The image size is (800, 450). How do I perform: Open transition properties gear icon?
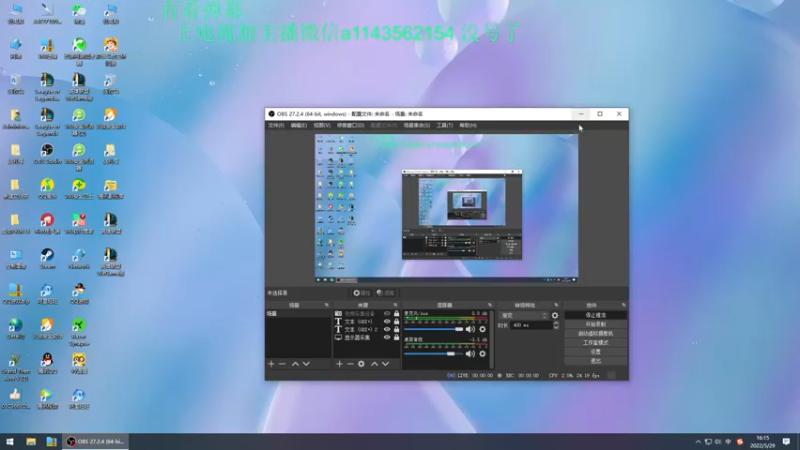[x=555, y=315]
